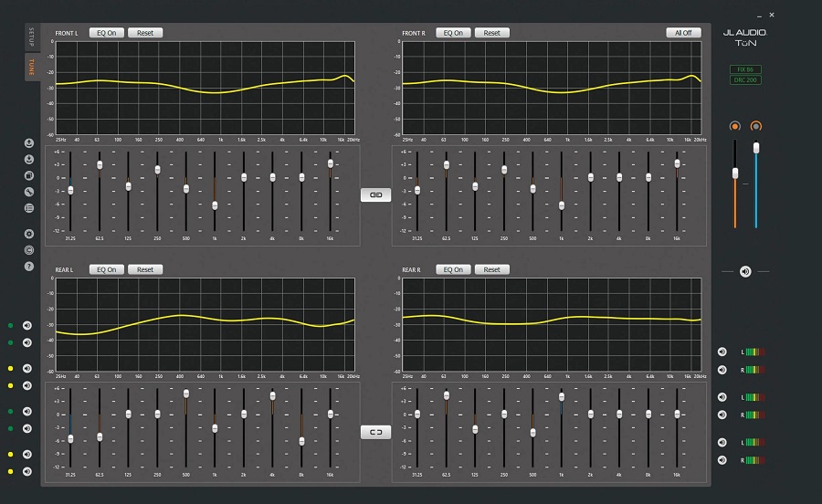The width and height of the screenshot is (822, 504).
Task: Toggle EQ On for REAR R
Action: pos(453,269)
